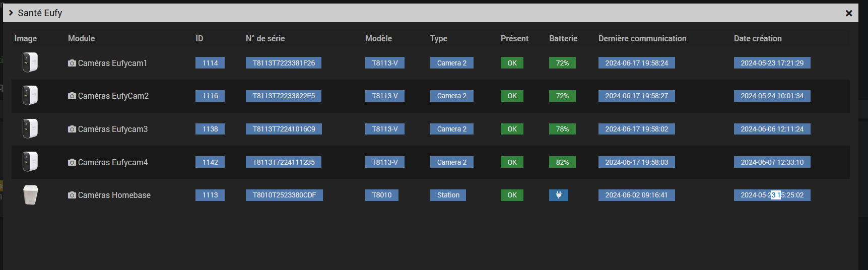Screen dimensions: 868x270
Task: Click the camera icon beside Caméras Eufycam3
Action: (72, 129)
